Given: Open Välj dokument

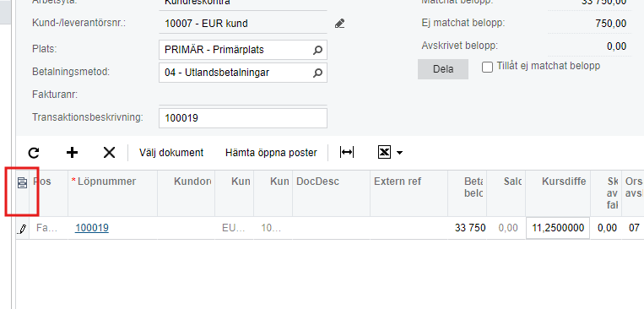Looking at the screenshot, I should click(x=171, y=153).
